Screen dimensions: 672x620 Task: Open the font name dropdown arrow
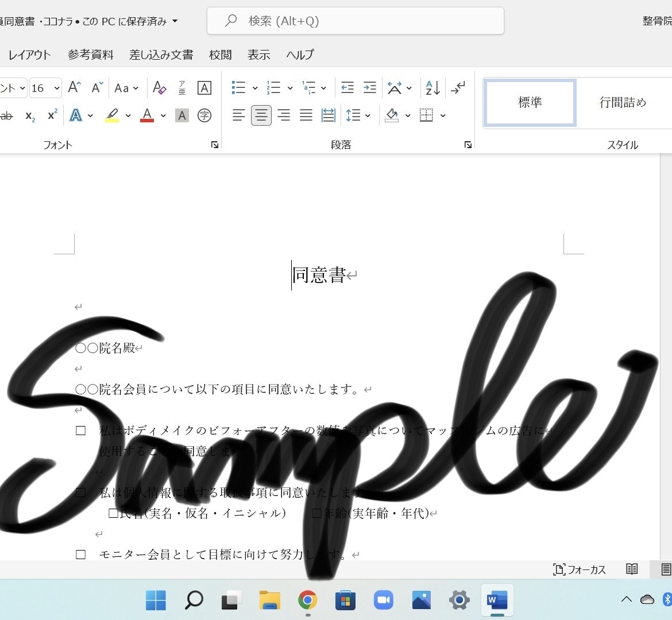point(22,88)
